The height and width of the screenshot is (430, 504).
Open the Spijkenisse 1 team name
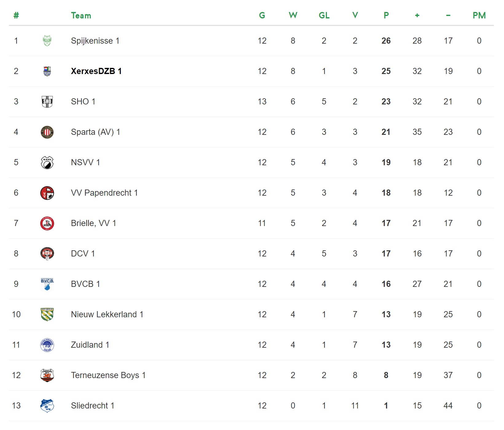click(x=95, y=41)
